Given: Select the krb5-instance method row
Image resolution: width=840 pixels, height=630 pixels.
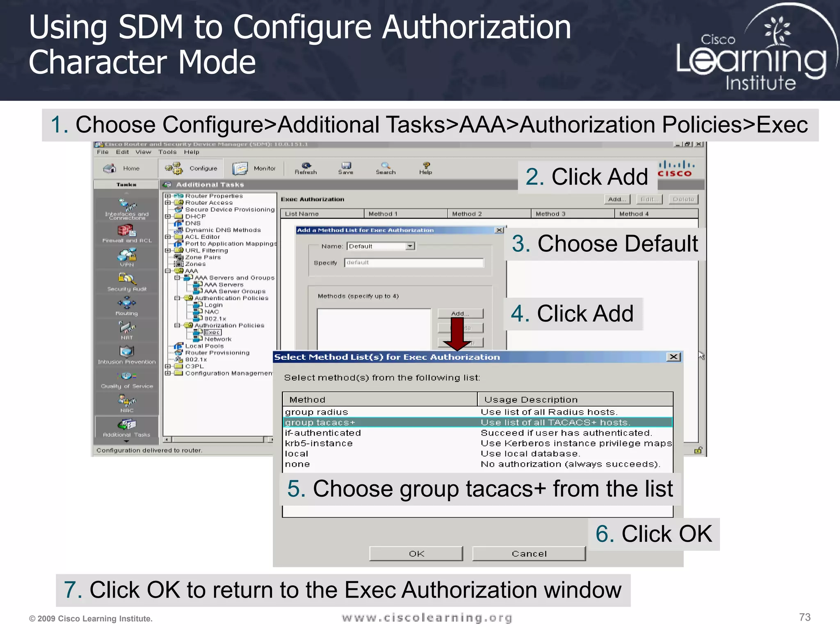Looking at the screenshot, I should (x=478, y=443).
